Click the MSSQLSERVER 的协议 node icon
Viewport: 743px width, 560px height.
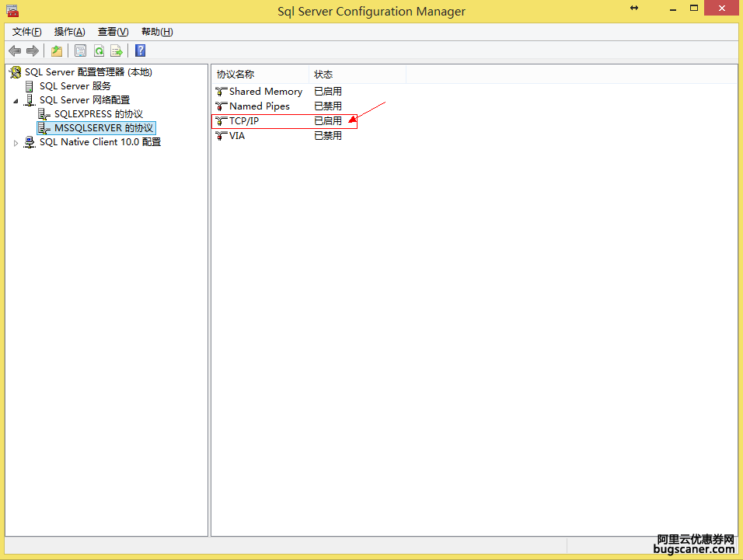point(44,128)
